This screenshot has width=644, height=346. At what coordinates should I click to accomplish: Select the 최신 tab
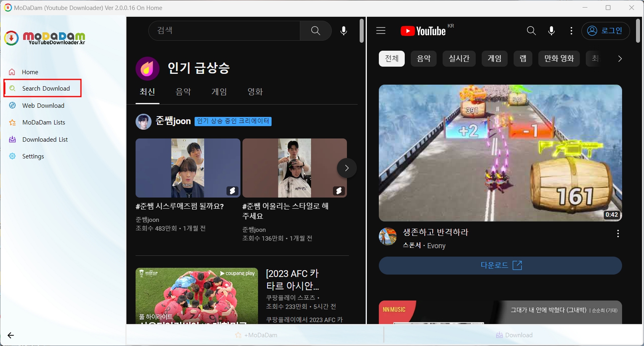pos(147,92)
